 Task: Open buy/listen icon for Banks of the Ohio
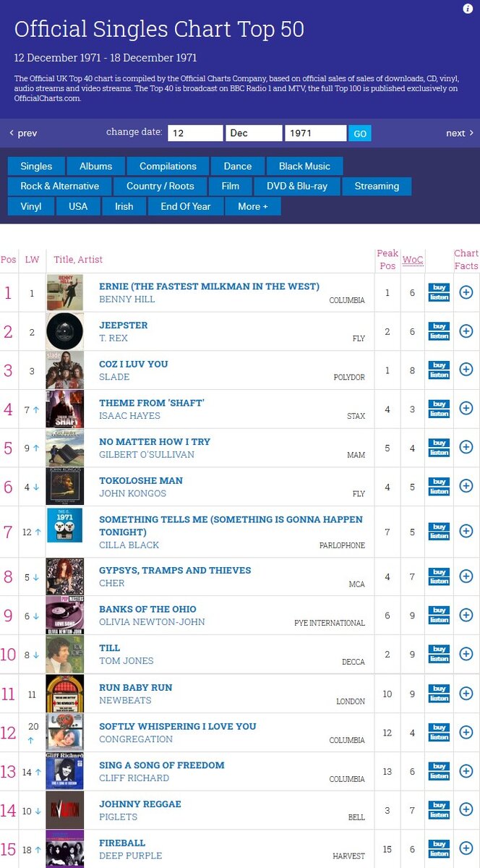pos(439,616)
